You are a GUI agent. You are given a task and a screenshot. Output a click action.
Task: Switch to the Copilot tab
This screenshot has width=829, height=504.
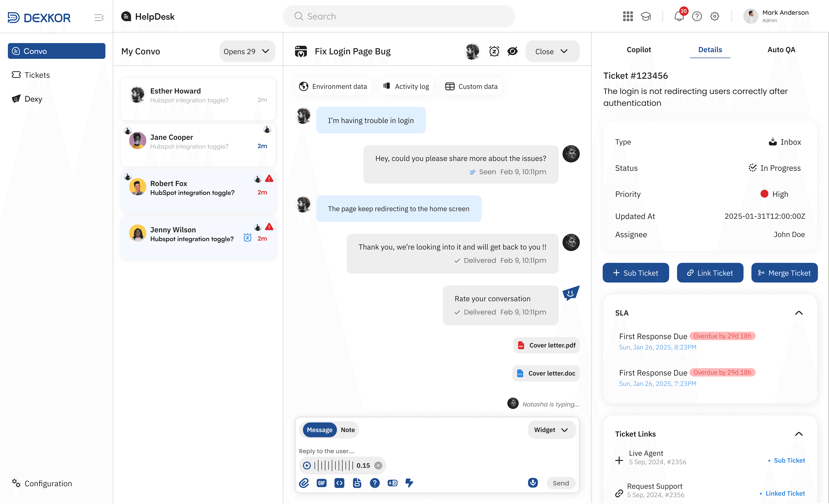(x=639, y=50)
